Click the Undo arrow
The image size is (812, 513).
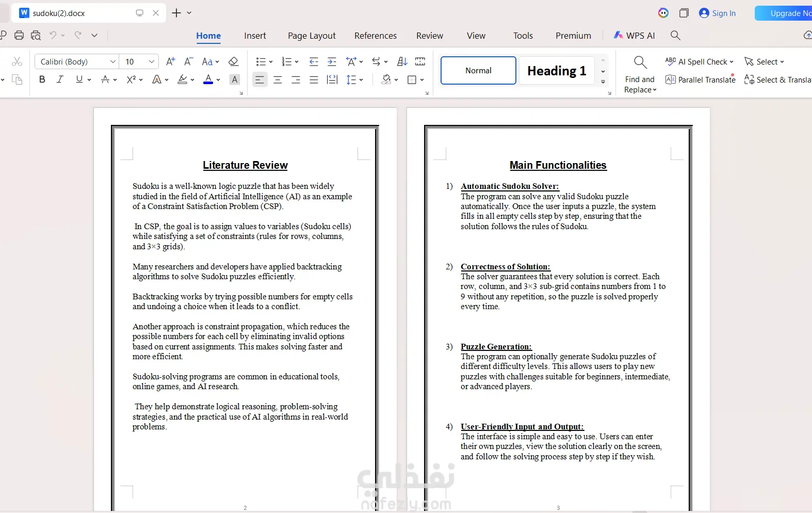pos(53,35)
